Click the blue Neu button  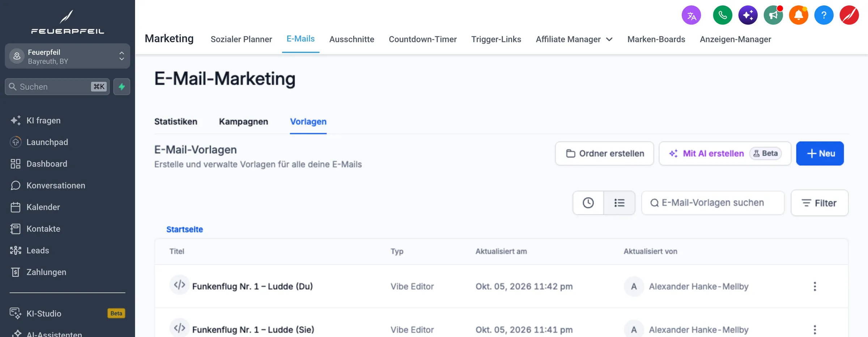[820, 154]
